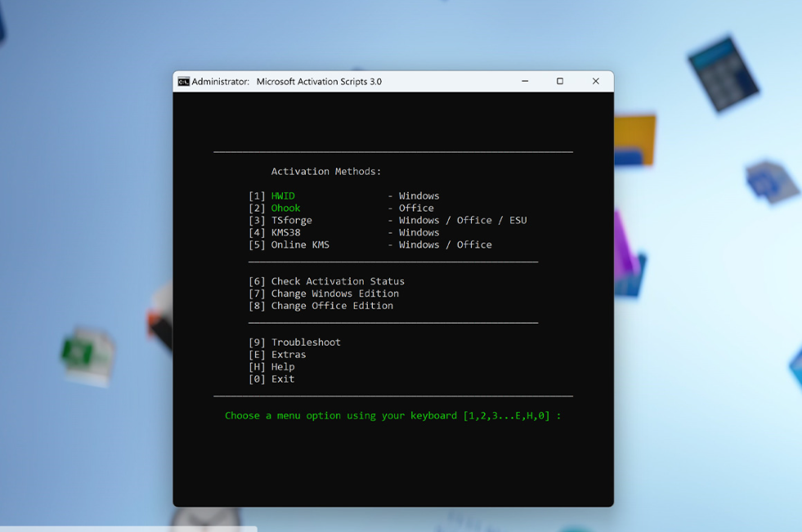802x532 pixels.
Task: Minimize the Activation Scripts window
Action: pos(525,82)
